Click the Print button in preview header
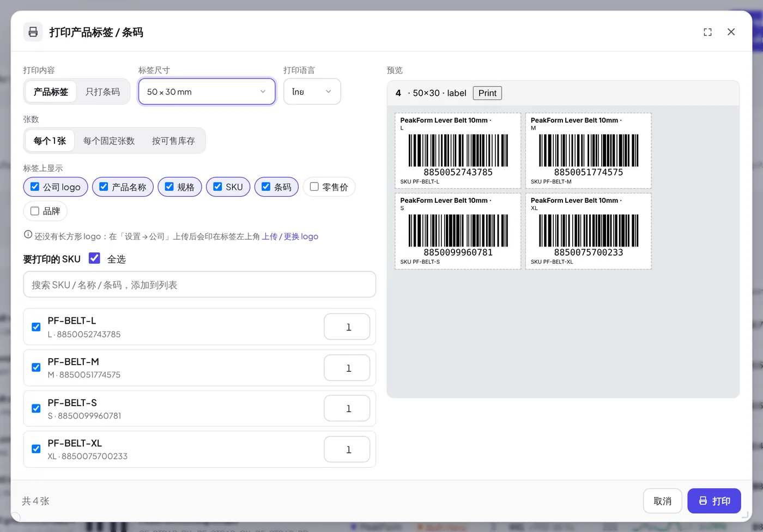Screen dimensions: 763x532 487,93
